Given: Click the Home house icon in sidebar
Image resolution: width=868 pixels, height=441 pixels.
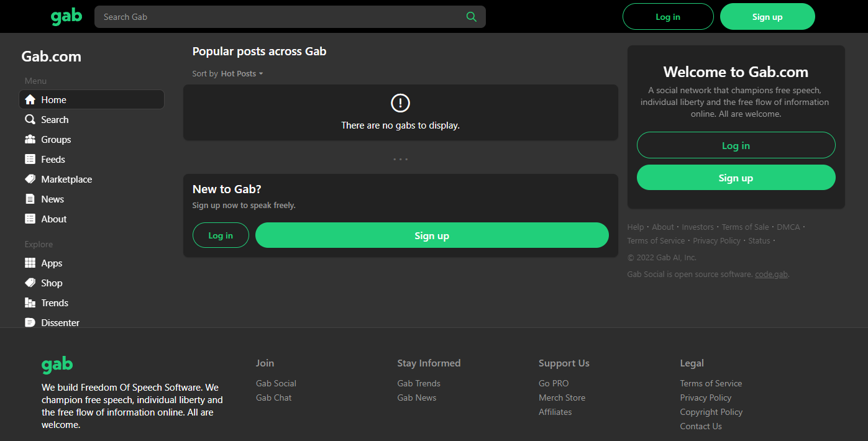Looking at the screenshot, I should pos(30,99).
